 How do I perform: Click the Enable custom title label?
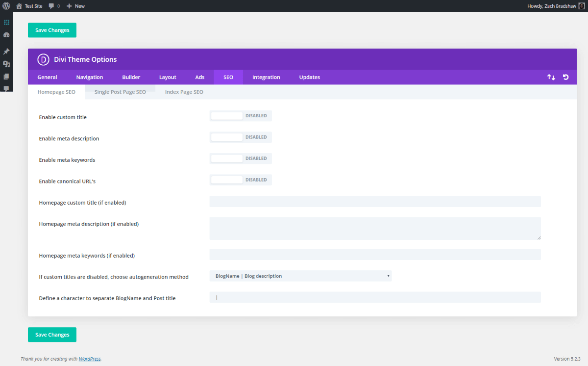[63, 117]
